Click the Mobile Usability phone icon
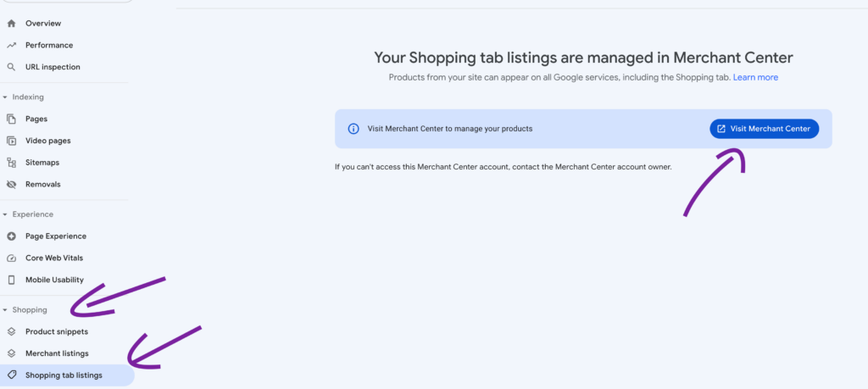Viewport: 868px width, 389px height. (x=11, y=280)
